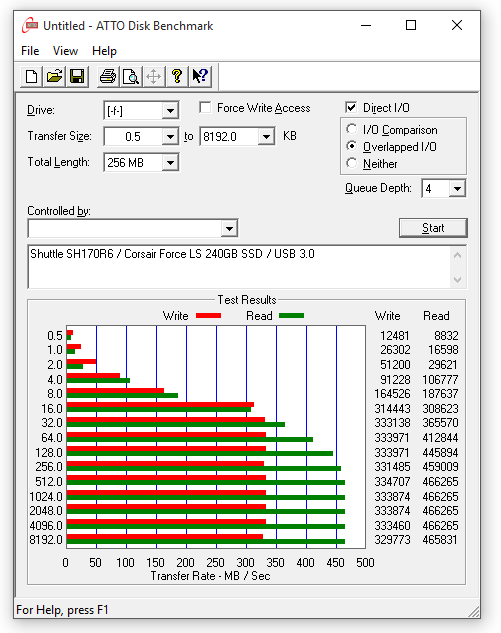This screenshot has height=633, width=501.
Task: Open the Queue Depth dropdown
Action: [x=457, y=189]
